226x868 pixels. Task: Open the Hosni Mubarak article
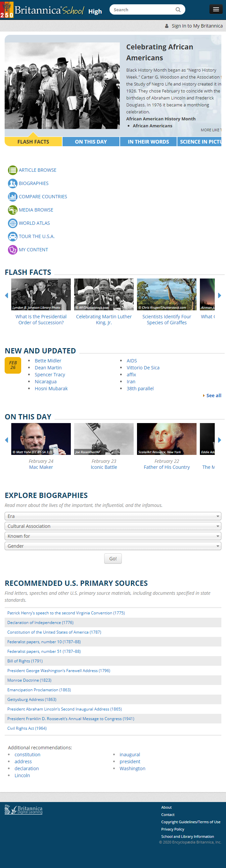pos(51,389)
